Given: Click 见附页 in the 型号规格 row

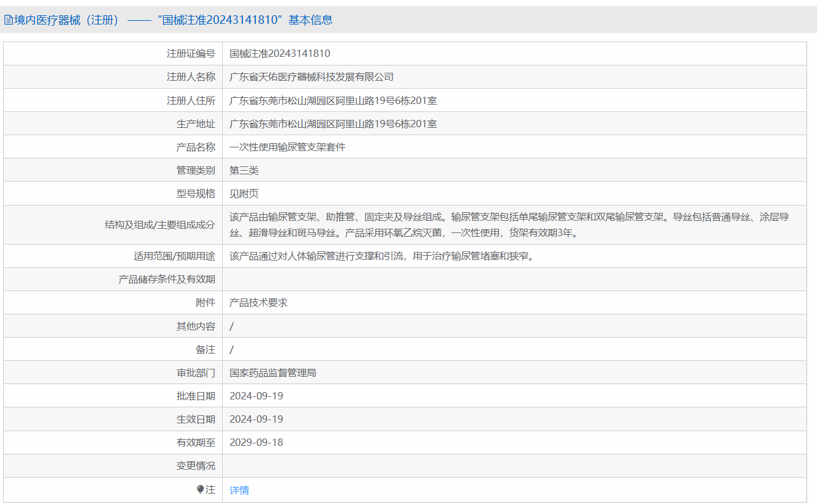Looking at the screenshot, I should (x=244, y=193).
